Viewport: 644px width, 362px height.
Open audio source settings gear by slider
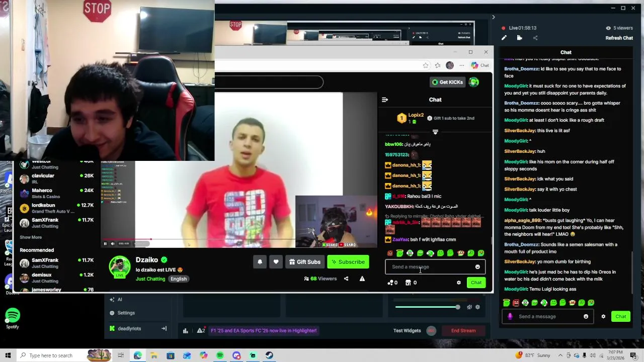pos(477,307)
